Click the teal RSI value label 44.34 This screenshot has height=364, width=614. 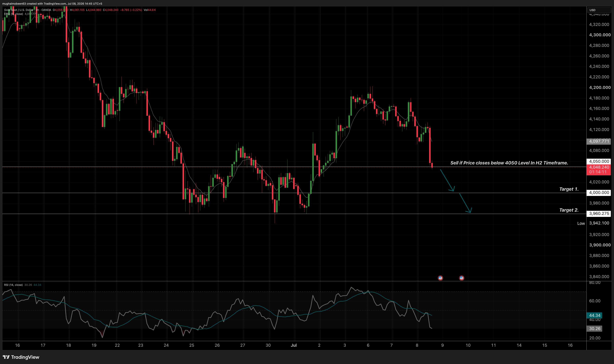click(594, 316)
